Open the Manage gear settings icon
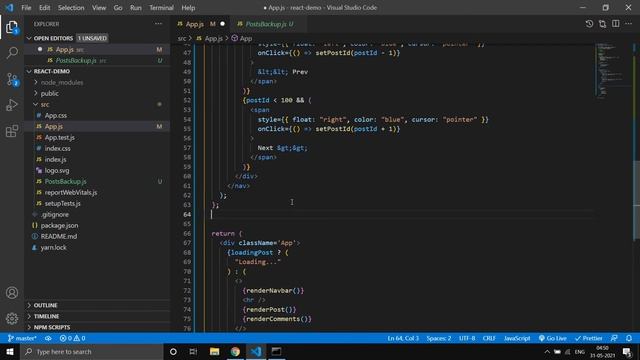Image resolution: width=640 pixels, height=360 pixels. point(12,318)
